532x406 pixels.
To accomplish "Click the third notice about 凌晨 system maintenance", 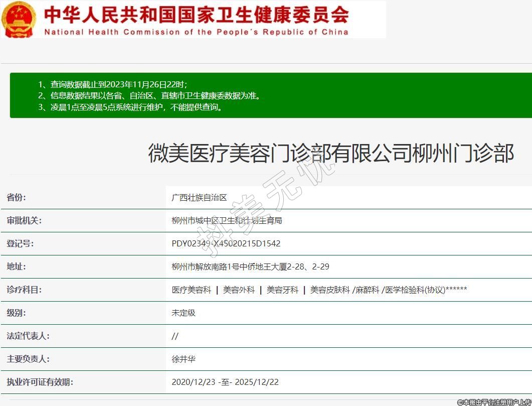I will [130, 107].
